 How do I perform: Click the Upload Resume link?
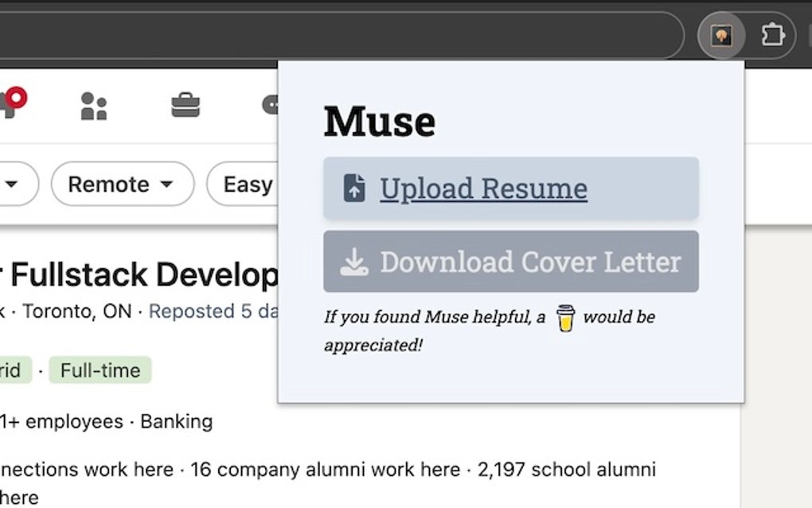482,188
